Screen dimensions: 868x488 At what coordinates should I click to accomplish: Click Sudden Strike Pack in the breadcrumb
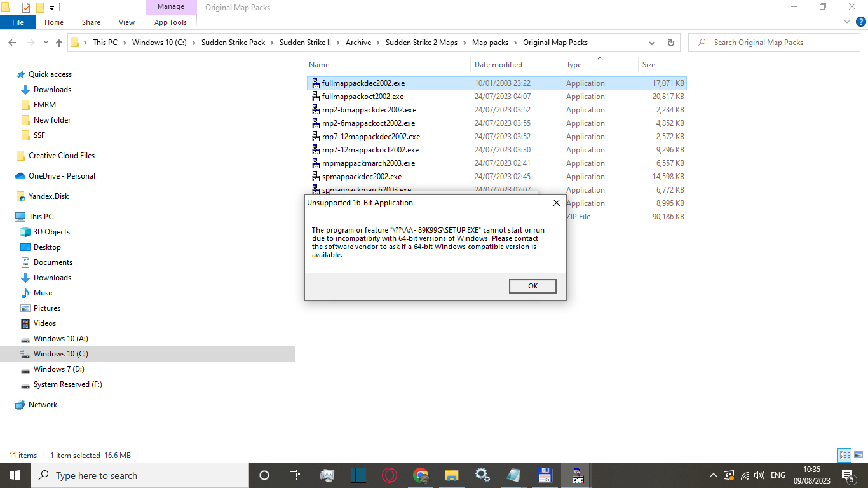233,43
